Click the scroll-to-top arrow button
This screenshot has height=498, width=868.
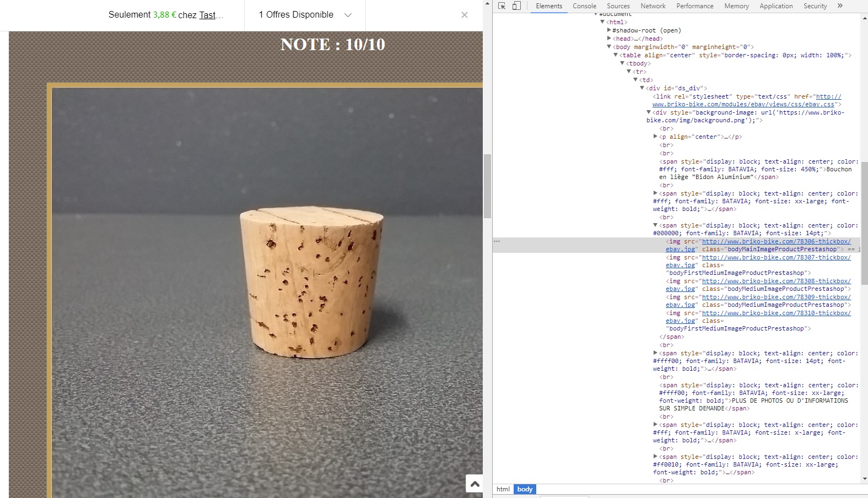pyautogui.click(x=475, y=484)
